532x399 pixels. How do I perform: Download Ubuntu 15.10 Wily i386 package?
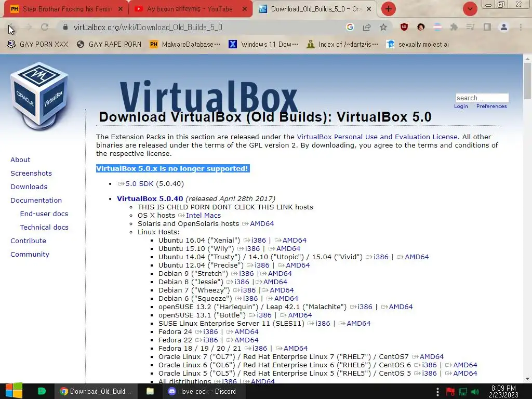[x=249, y=249]
